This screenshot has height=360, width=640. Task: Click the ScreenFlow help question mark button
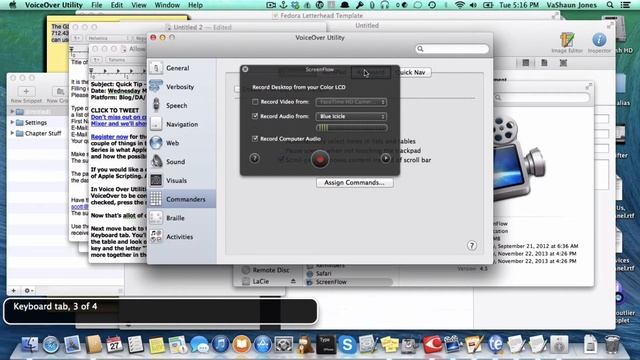coord(254,158)
